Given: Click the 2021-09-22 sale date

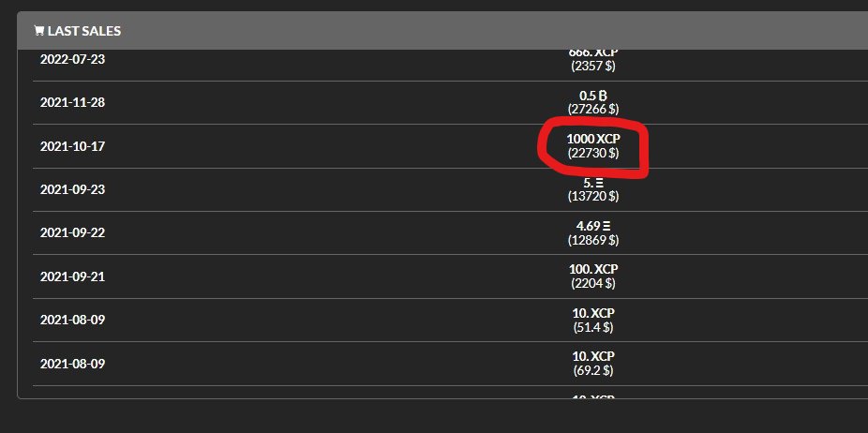Looking at the screenshot, I should 72,232.
